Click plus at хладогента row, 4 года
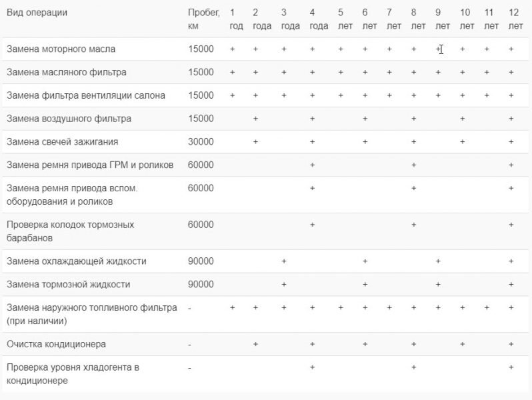This screenshot has height=400, width=532. click(312, 367)
